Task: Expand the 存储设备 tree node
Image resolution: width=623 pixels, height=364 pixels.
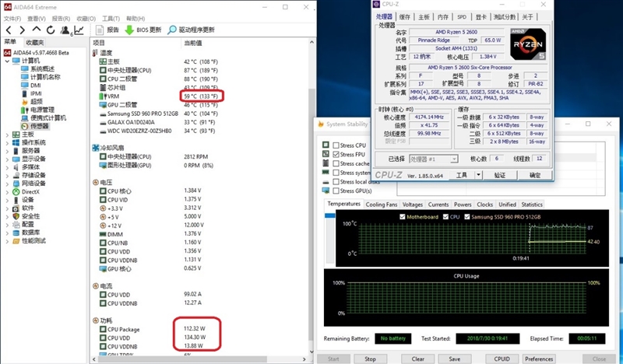Action: point(7,176)
